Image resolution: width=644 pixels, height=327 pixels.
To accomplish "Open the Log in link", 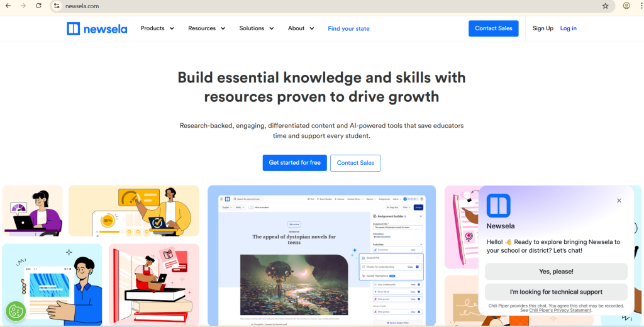I will [568, 28].
